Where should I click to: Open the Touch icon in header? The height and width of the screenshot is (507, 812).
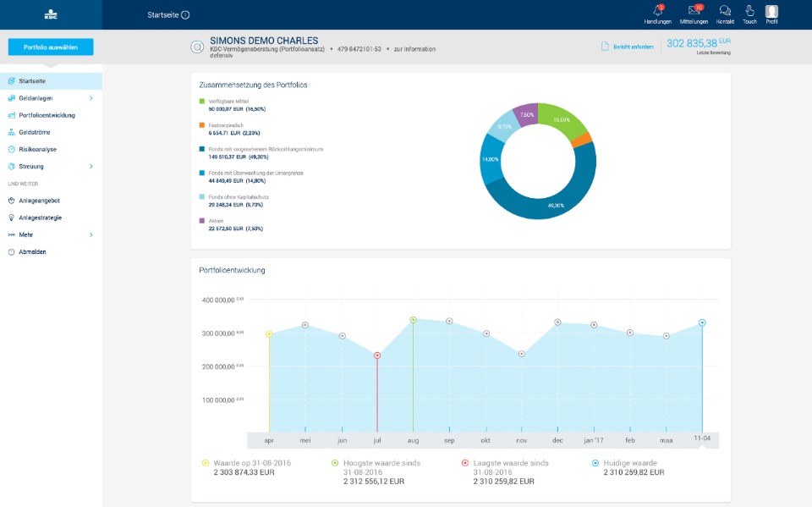tap(749, 11)
